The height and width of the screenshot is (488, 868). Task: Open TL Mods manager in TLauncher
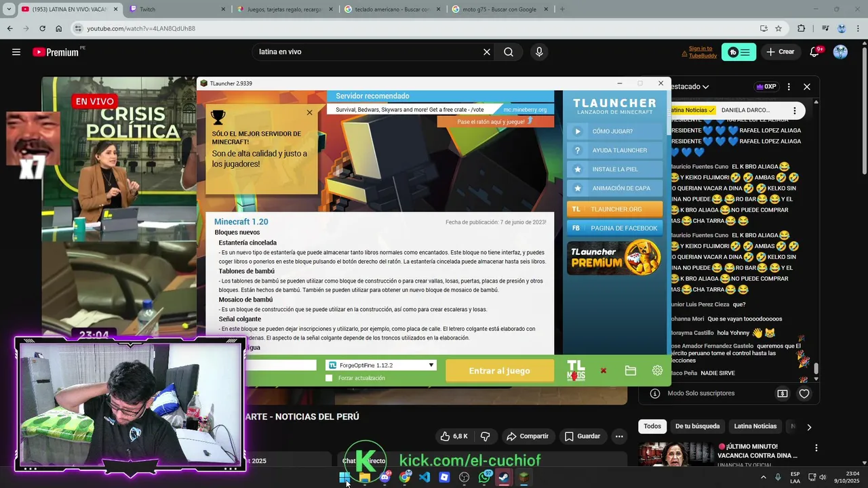click(576, 370)
